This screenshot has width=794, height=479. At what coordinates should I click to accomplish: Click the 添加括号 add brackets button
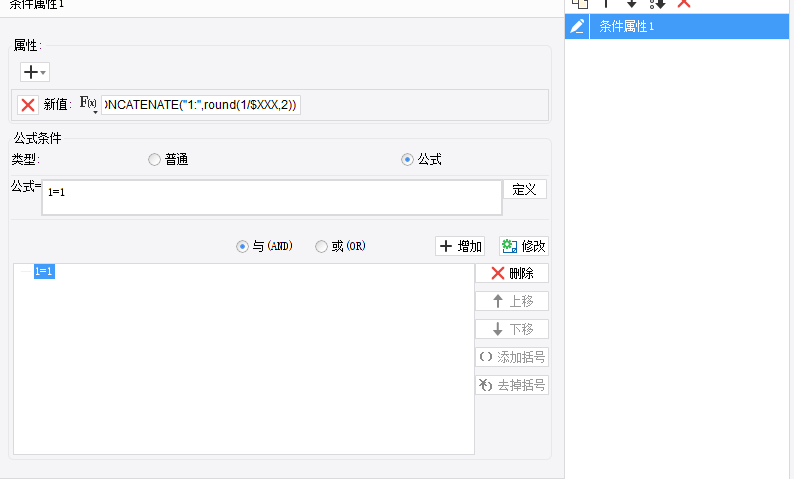tap(512, 357)
